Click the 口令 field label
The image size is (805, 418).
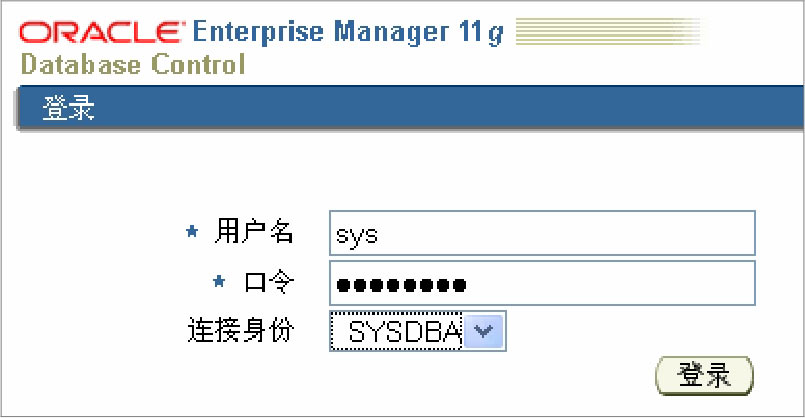(268, 283)
